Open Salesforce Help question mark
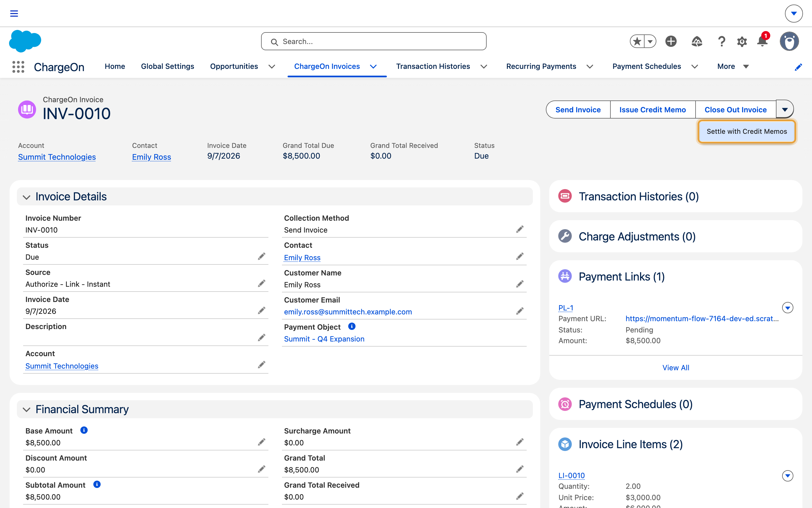This screenshot has height=508, width=812. point(721,41)
